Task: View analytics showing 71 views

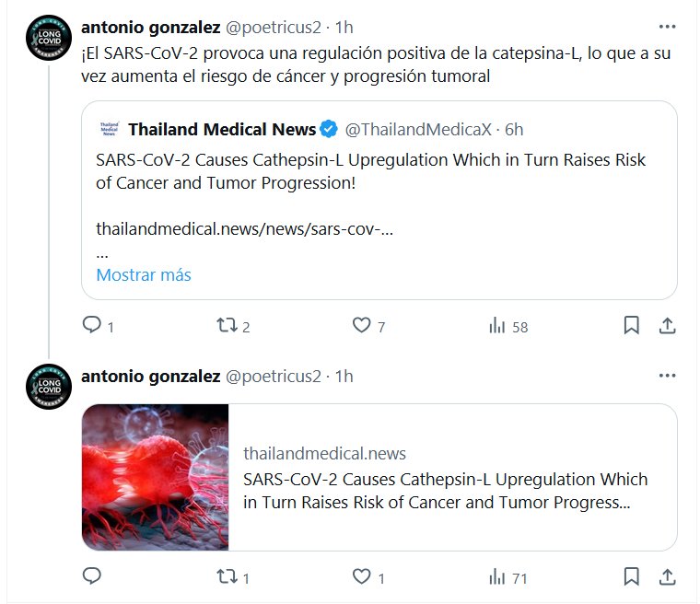Action: click(497, 577)
